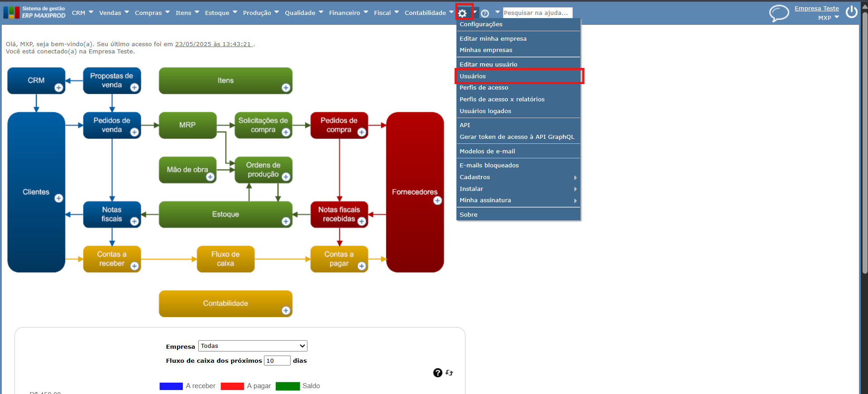
Task: Click the plus icon on Estoque block
Action: (286, 221)
